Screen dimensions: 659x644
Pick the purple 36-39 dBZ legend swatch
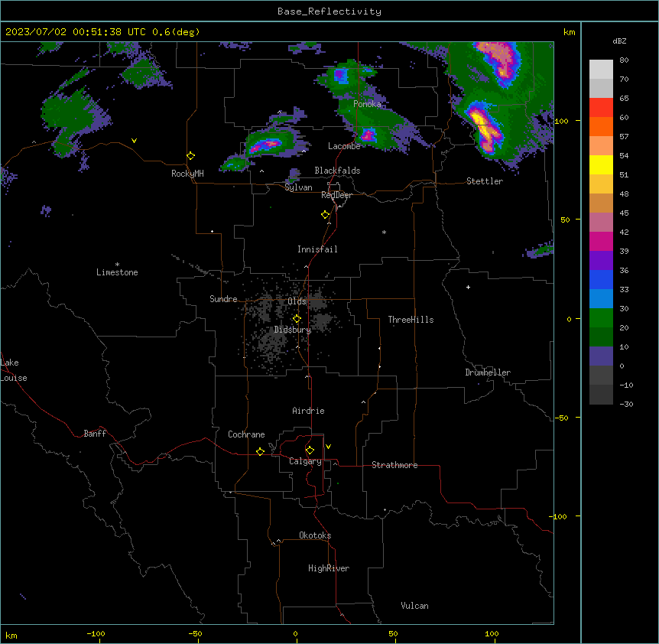[x=601, y=261]
